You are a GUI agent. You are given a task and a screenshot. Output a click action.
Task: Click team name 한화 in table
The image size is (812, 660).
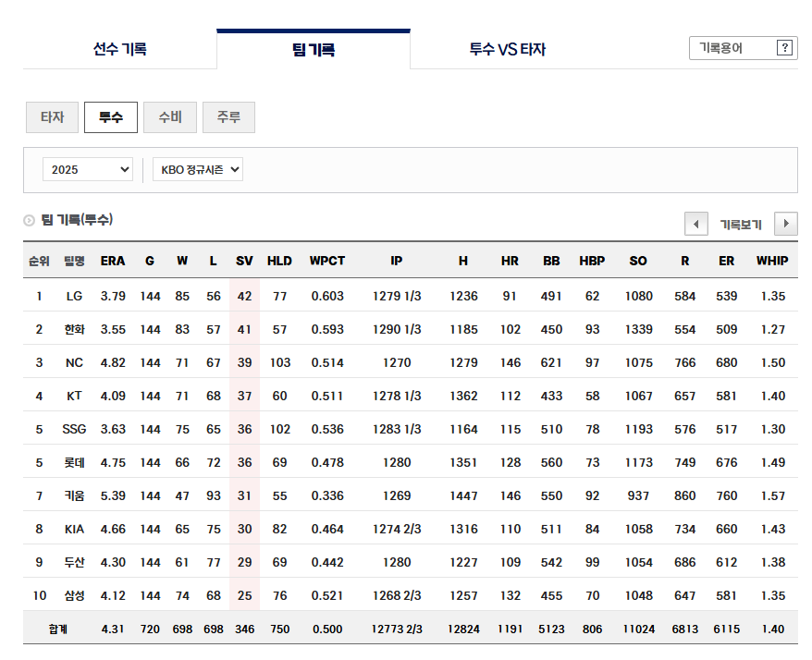[x=74, y=329]
